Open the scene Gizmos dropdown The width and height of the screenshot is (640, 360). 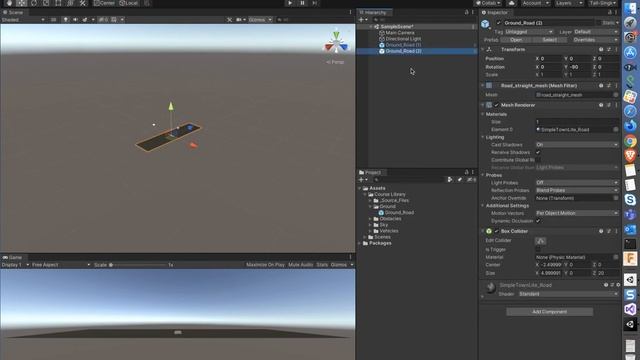click(x=260, y=20)
